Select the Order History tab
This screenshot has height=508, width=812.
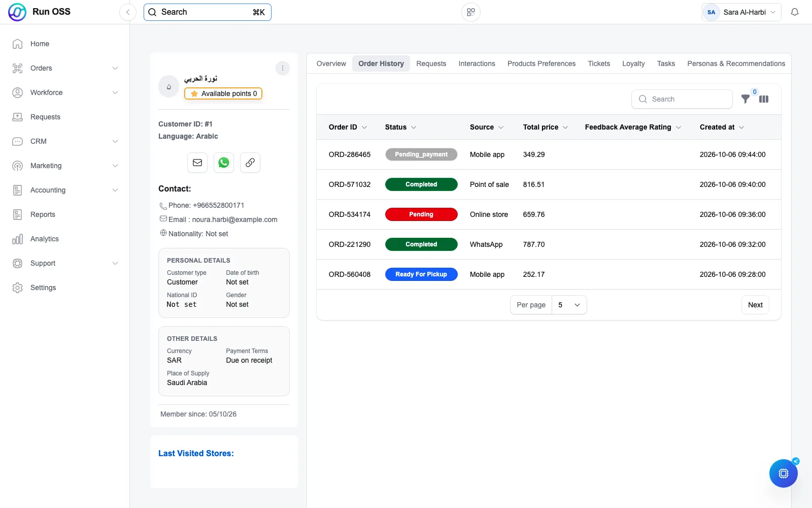[381, 63]
